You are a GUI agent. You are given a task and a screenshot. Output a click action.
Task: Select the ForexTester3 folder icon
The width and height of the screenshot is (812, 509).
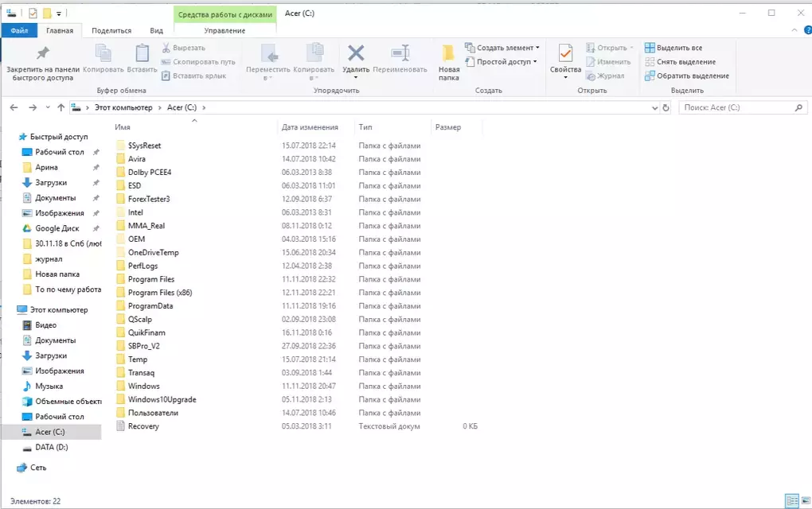[121, 199]
